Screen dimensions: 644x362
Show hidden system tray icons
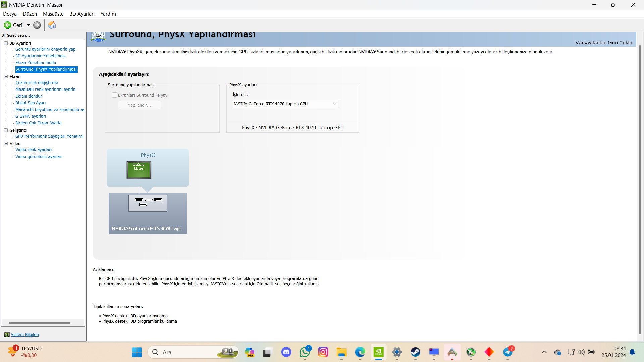tap(544, 352)
